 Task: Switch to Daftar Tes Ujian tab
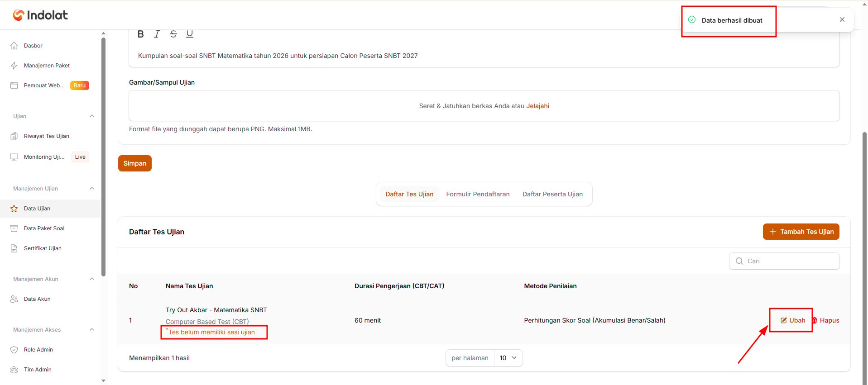point(409,194)
